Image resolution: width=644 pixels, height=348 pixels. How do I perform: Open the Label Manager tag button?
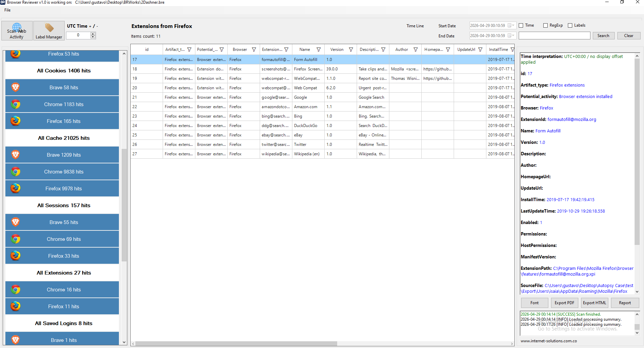pyautogui.click(x=49, y=31)
